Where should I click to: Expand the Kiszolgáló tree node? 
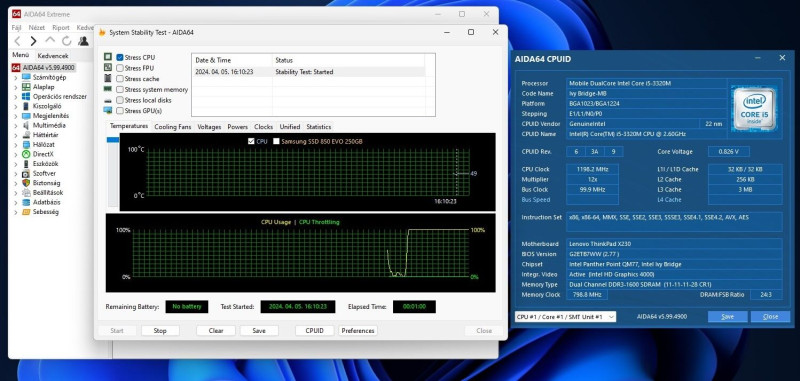[x=15, y=106]
